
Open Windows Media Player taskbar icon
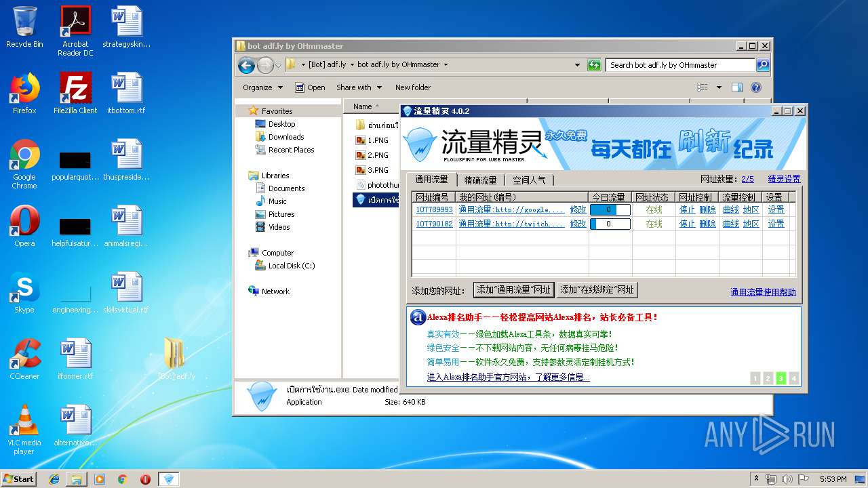pos(100,479)
